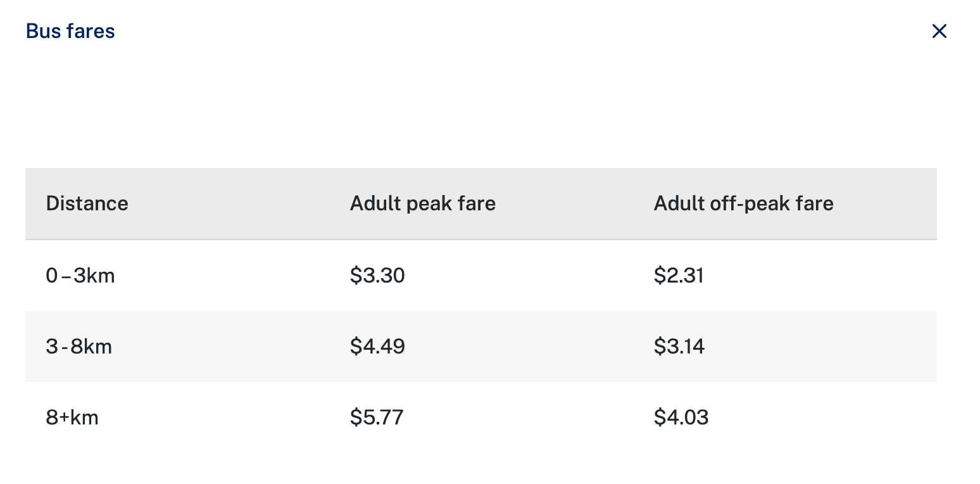Click the $3.30 peak fare value
The image size is (980, 484).
click(x=377, y=276)
